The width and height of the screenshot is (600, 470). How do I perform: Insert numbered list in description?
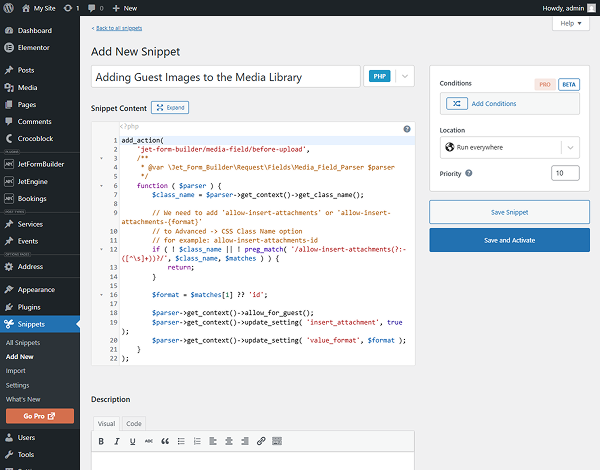click(x=197, y=441)
